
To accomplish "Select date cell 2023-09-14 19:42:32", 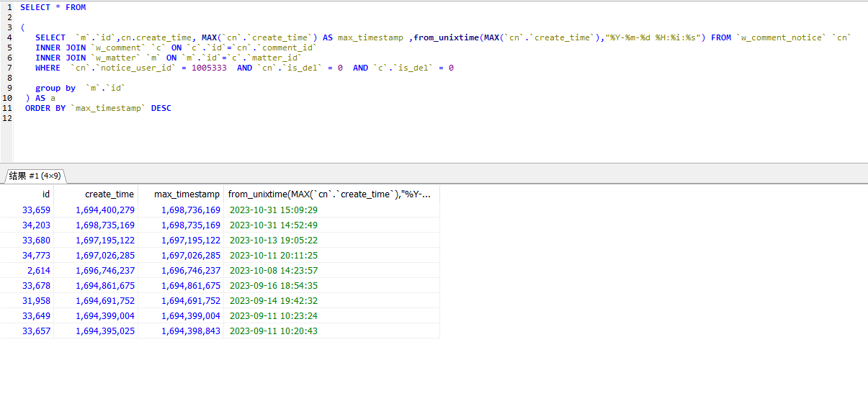I will tap(274, 301).
